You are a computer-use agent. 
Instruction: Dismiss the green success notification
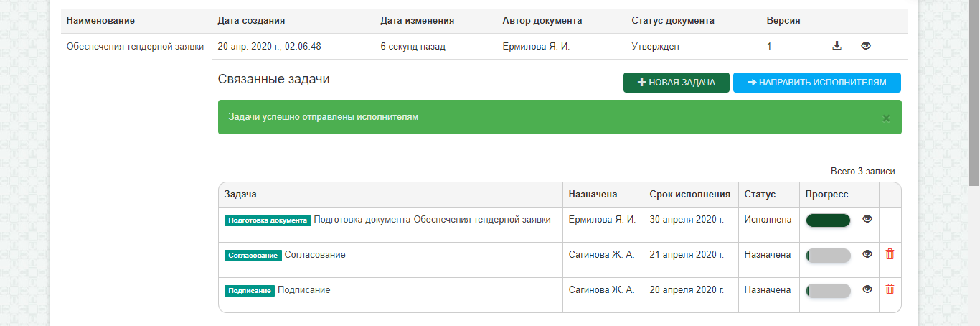[886, 118]
